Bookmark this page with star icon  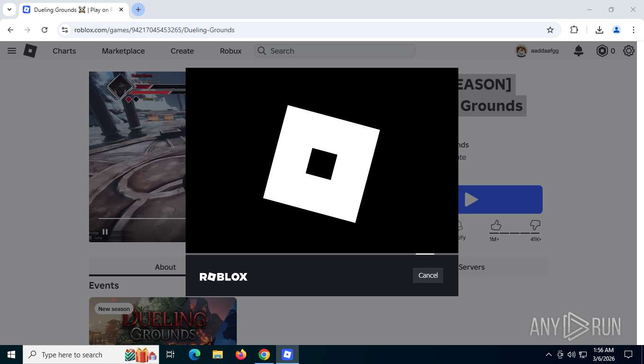pyautogui.click(x=550, y=30)
